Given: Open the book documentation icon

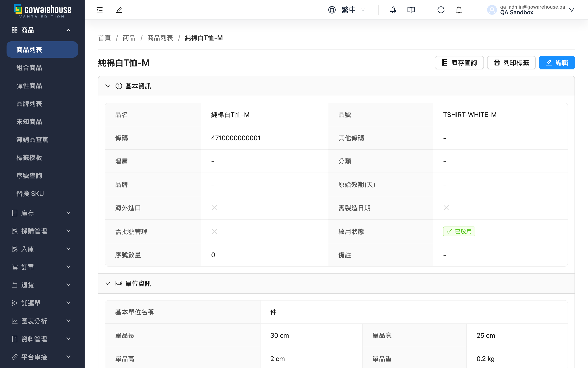Looking at the screenshot, I should click(411, 10).
